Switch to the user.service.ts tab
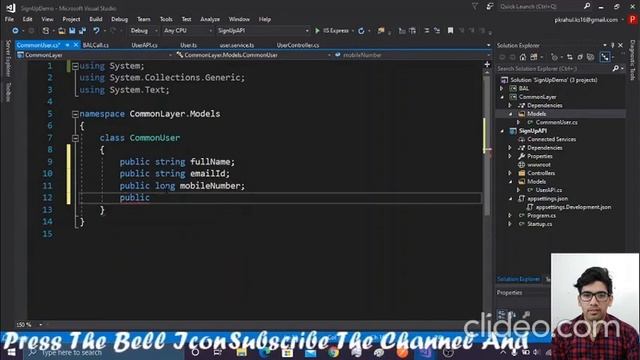Screen dimensions: 640x360 (237, 45)
